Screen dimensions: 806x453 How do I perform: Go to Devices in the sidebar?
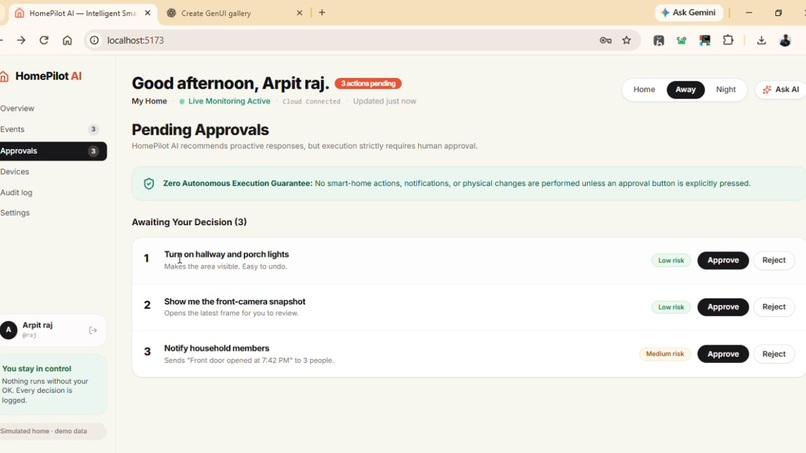pos(14,172)
